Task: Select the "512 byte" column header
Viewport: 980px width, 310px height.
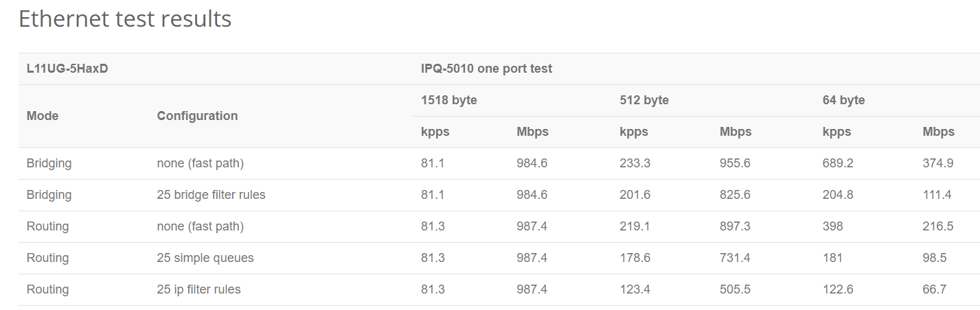Action: (643, 100)
